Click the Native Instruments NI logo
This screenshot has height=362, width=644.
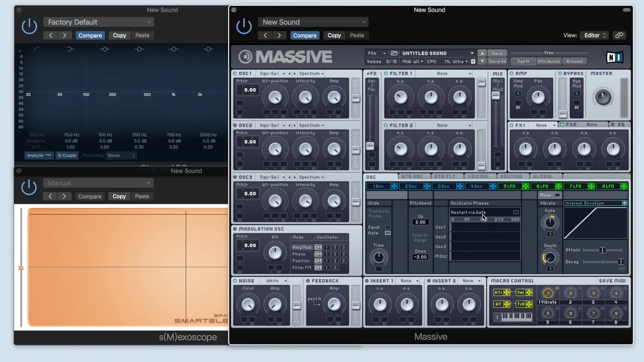[614, 57]
